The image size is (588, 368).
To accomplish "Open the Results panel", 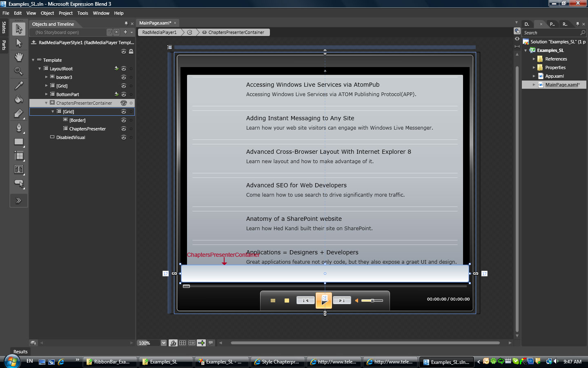I will 20,352.
